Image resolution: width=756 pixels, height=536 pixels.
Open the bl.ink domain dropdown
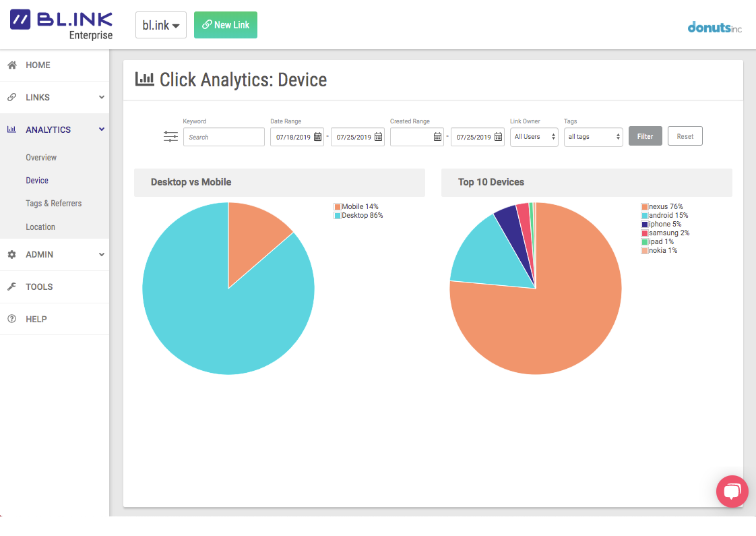coord(160,25)
